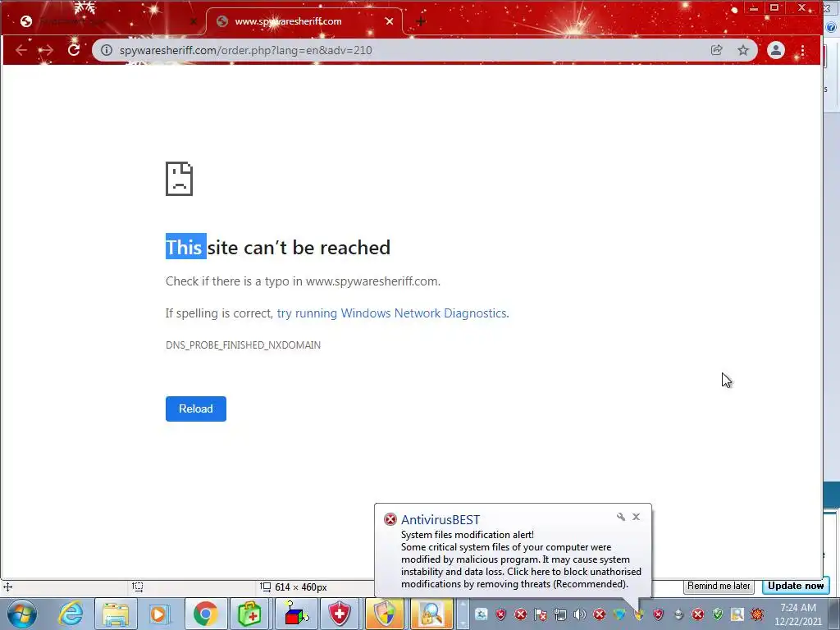The image size is (840, 630).
Task: View site information icon in address bar
Action: click(107, 50)
